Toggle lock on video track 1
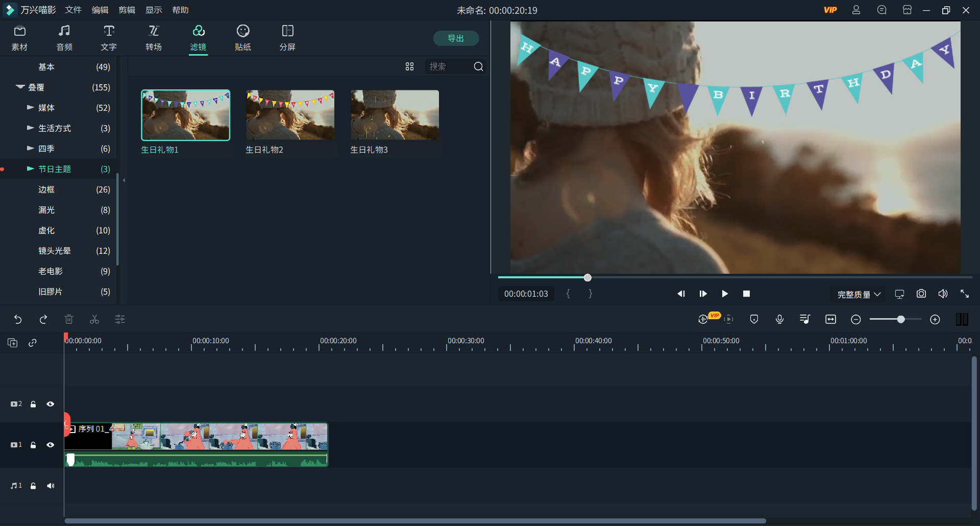The image size is (980, 526). tap(33, 445)
